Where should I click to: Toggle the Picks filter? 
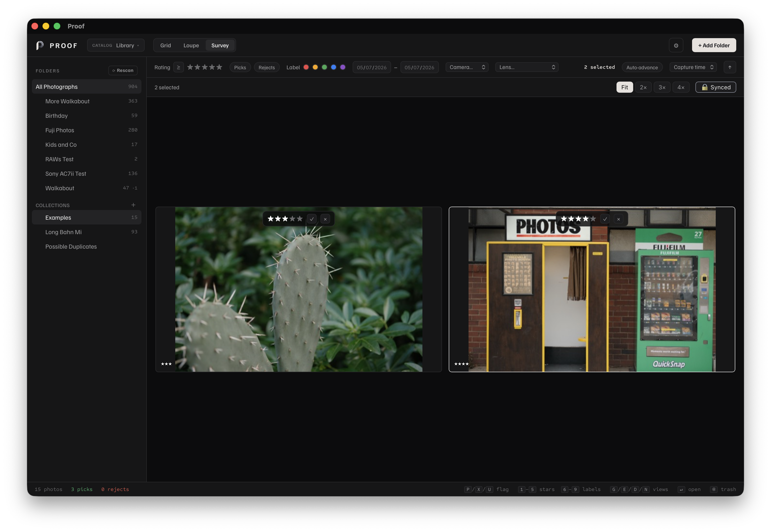tap(240, 67)
